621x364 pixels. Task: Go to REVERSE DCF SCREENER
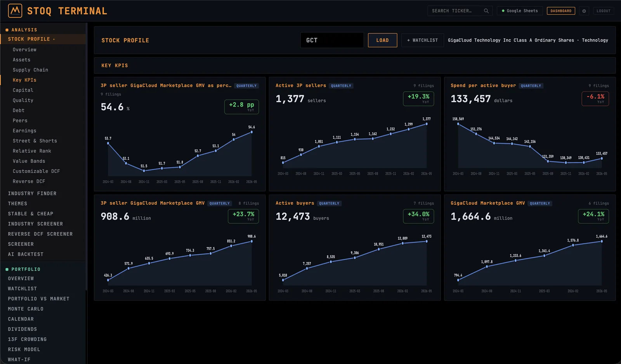(x=40, y=234)
